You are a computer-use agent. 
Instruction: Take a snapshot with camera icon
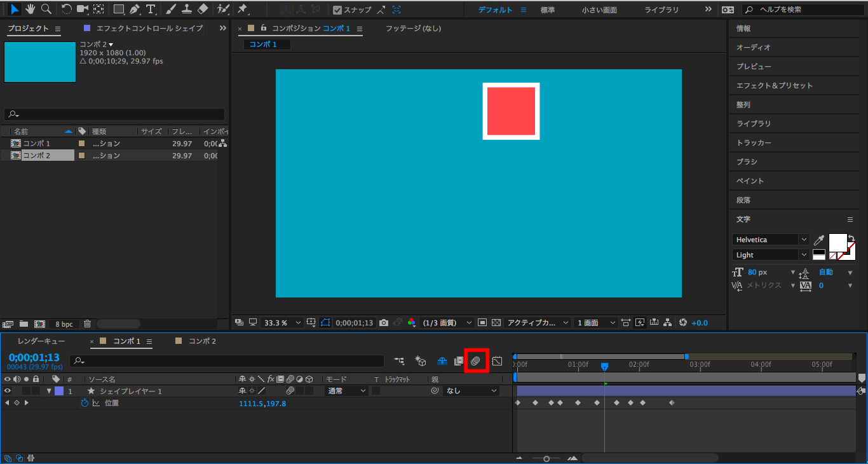tap(384, 323)
